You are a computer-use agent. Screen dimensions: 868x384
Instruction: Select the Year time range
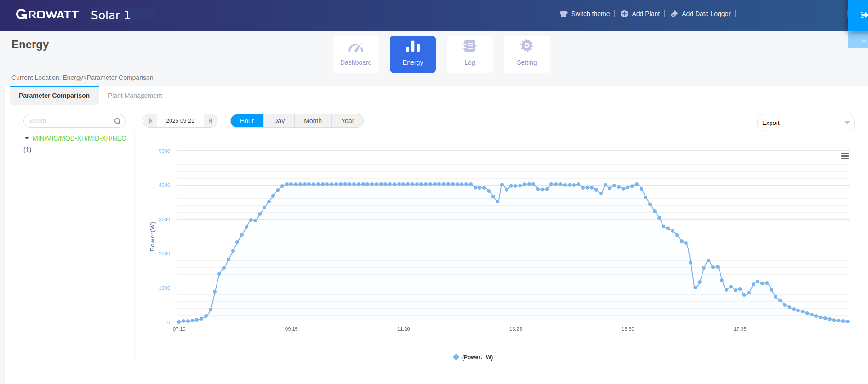pyautogui.click(x=348, y=121)
